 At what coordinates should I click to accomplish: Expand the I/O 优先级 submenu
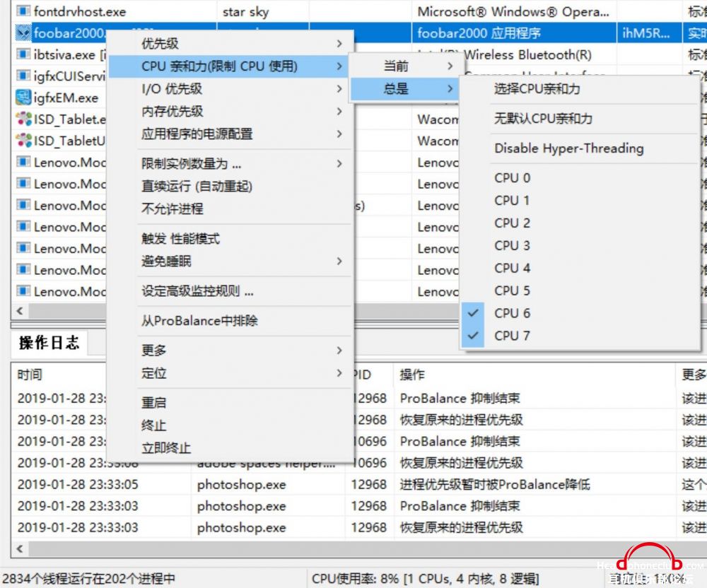click(230, 88)
